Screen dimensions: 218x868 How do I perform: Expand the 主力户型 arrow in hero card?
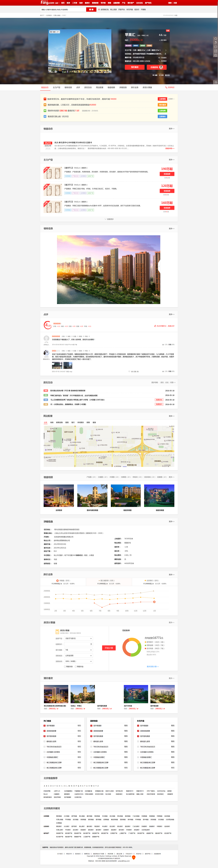pos(166,50)
